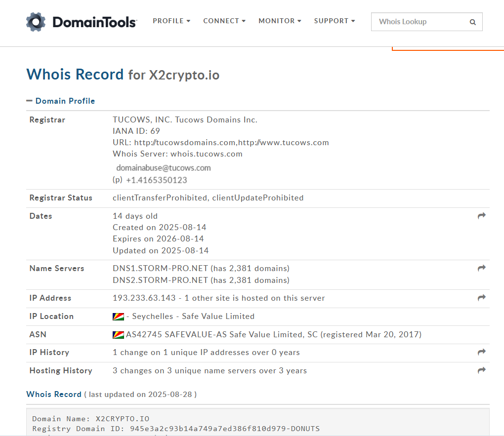Click the Dates row label

pyautogui.click(x=41, y=216)
